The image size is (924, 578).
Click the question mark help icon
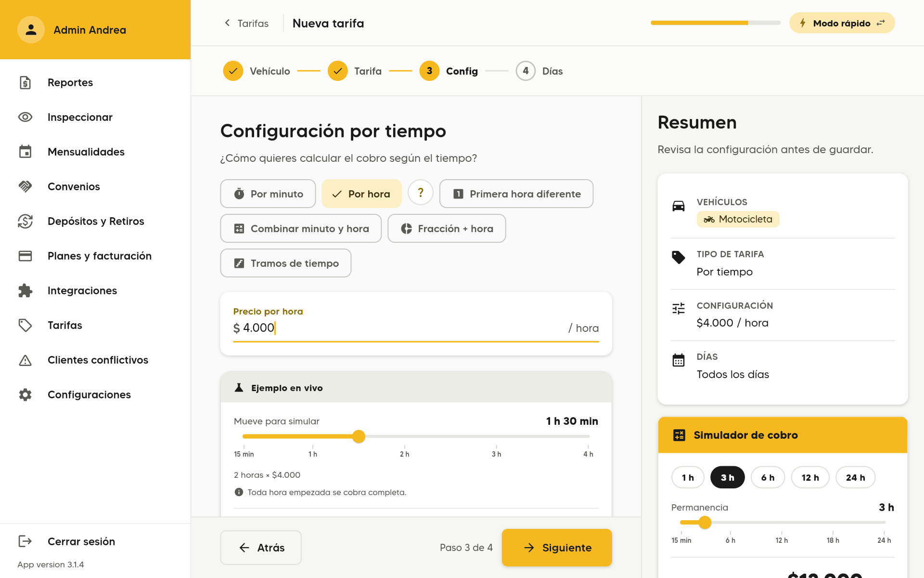[421, 193]
